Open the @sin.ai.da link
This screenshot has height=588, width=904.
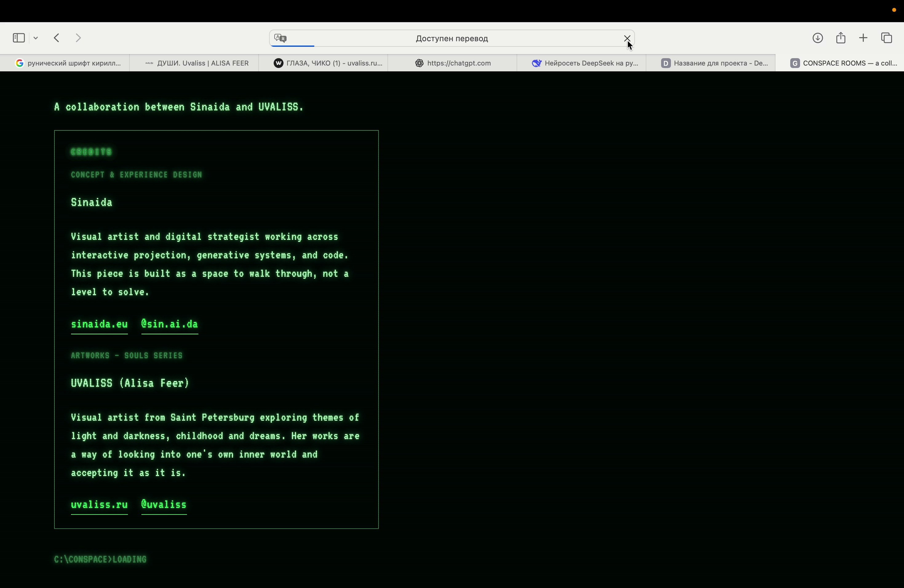[x=170, y=325]
